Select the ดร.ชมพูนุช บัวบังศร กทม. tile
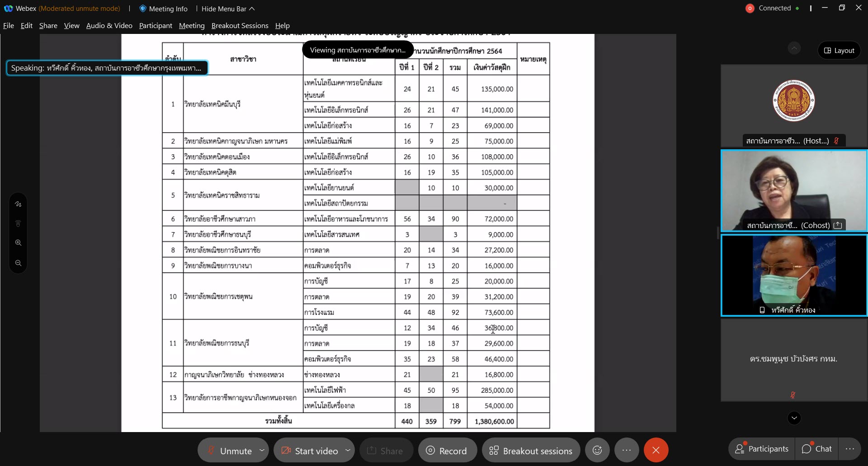Screen dimensions: 868x466 794,360
